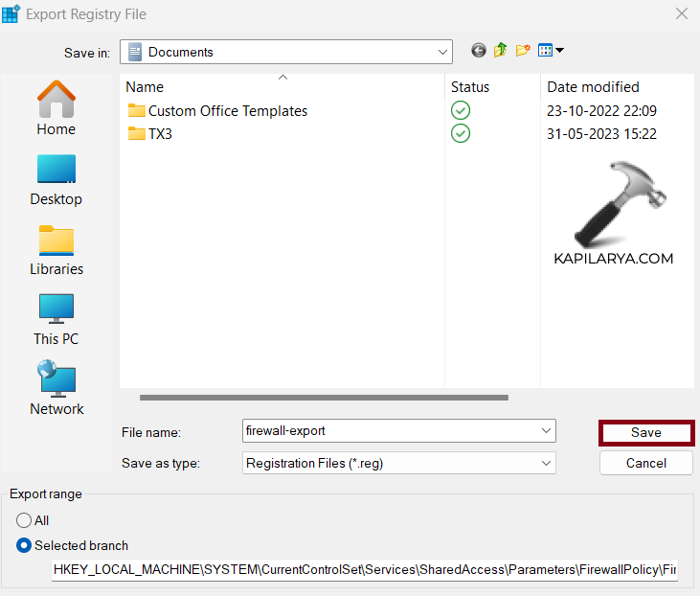
Task: Select the Custom Office Templates folder icon
Action: (137, 110)
